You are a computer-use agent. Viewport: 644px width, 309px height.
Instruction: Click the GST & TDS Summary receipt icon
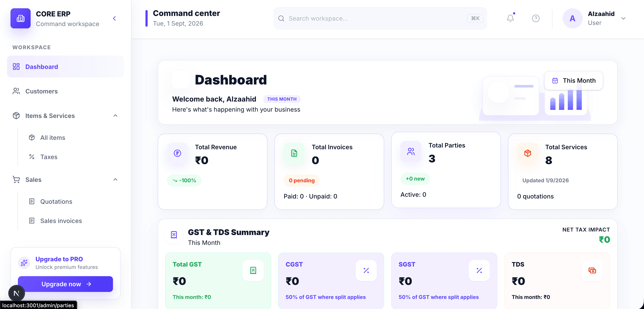click(174, 235)
